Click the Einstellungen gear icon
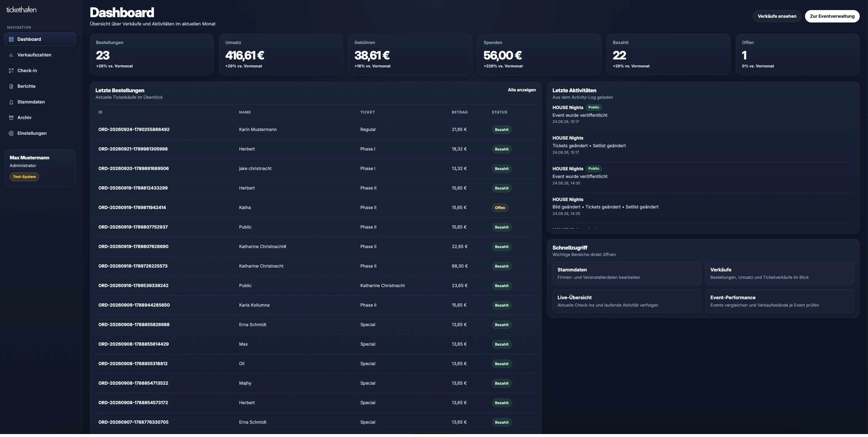The width and height of the screenshot is (868, 437). (x=11, y=133)
